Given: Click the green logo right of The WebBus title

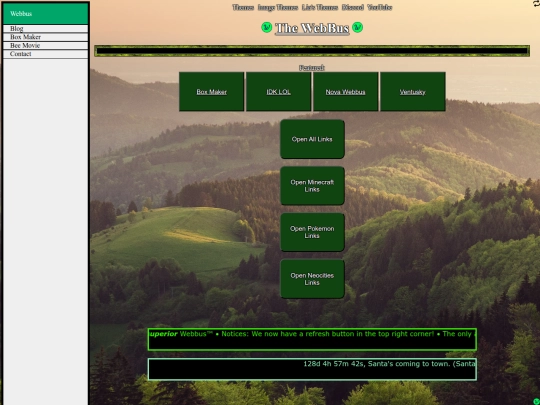Looking at the screenshot, I should (x=358, y=27).
